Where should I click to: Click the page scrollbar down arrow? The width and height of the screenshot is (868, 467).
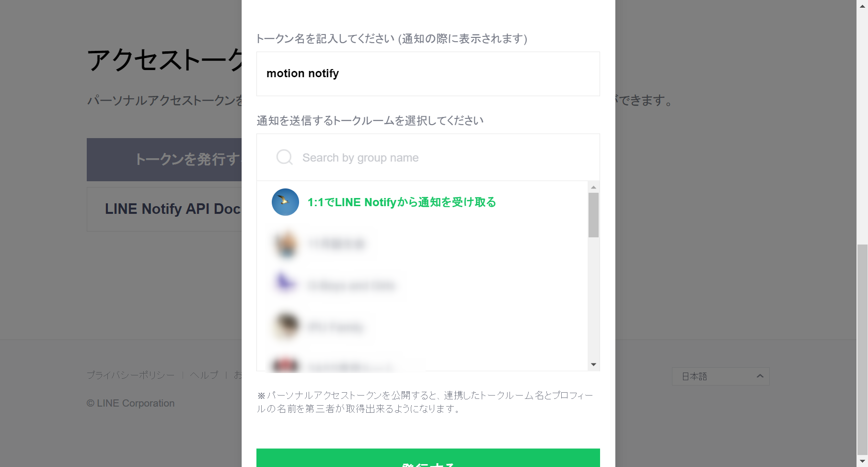click(862, 461)
